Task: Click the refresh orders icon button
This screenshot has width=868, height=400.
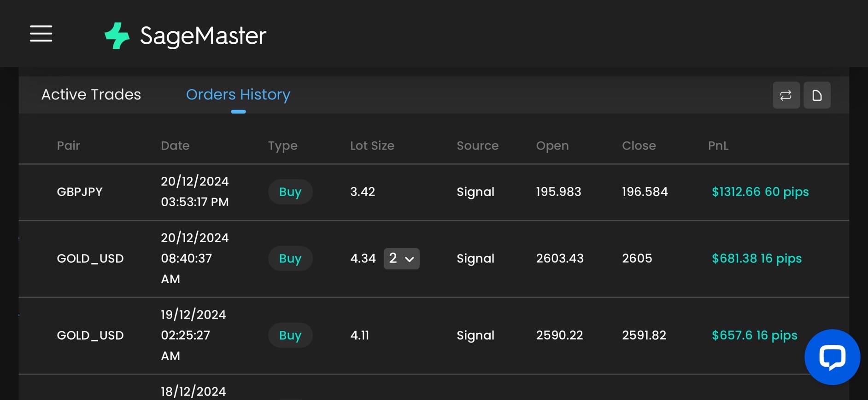Action: click(x=786, y=95)
